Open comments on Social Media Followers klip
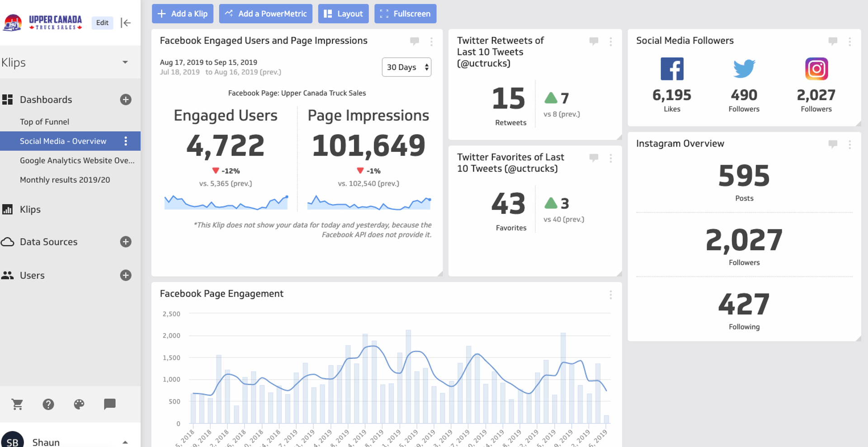The width and height of the screenshot is (868, 447). 833,41
